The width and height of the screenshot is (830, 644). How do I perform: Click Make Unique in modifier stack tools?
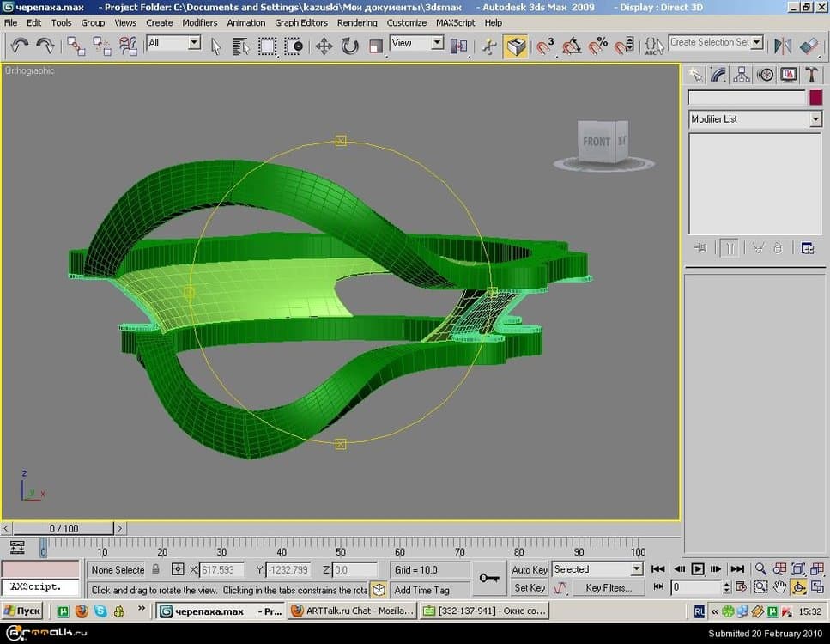pyautogui.click(x=758, y=248)
